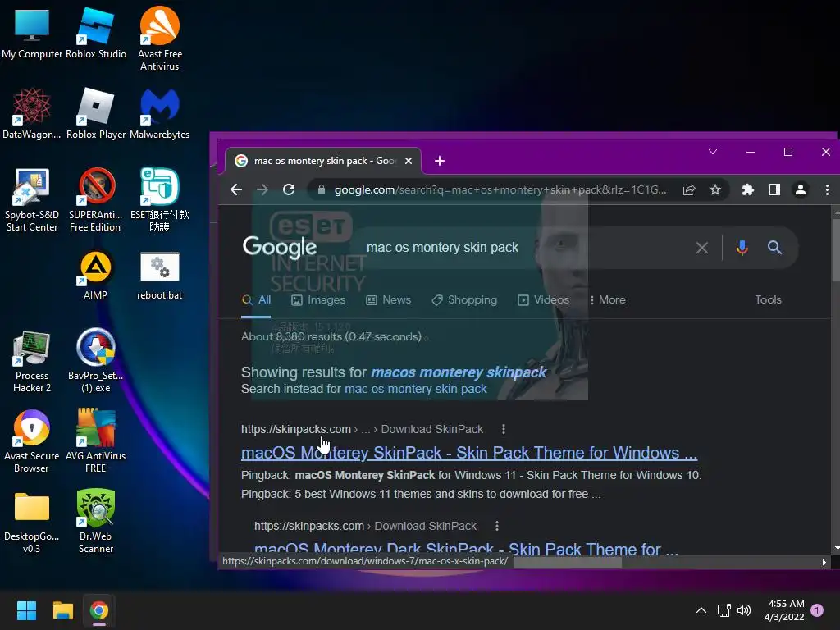Open options for second skinpacks.com result
840x630 pixels.
click(x=496, y=526)
